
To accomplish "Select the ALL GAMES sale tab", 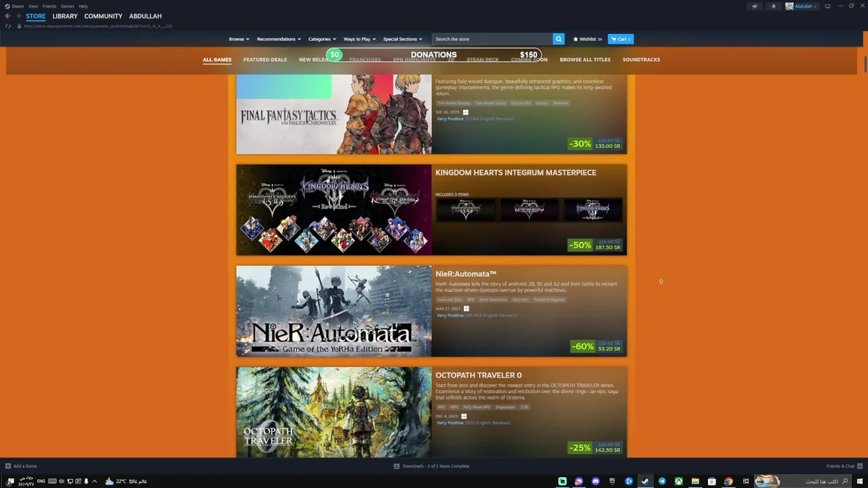I will point(217,60).
